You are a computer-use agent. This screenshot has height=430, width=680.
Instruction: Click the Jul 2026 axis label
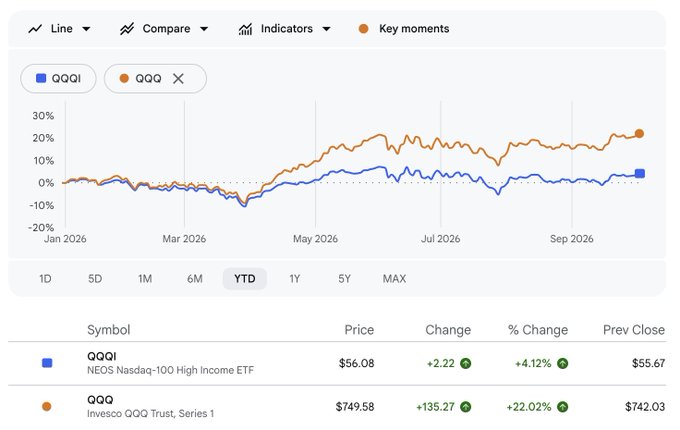(440, 239)
